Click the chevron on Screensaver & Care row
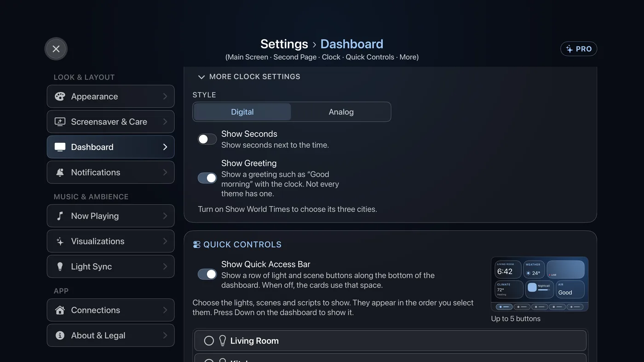Image resolution: width=644 pixels, height=362 pixels. coord(165,122)
